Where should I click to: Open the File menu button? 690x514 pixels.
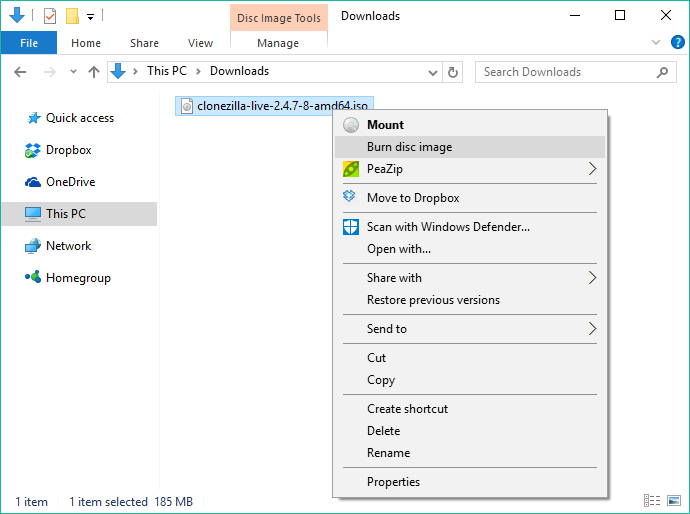(29, 43)
